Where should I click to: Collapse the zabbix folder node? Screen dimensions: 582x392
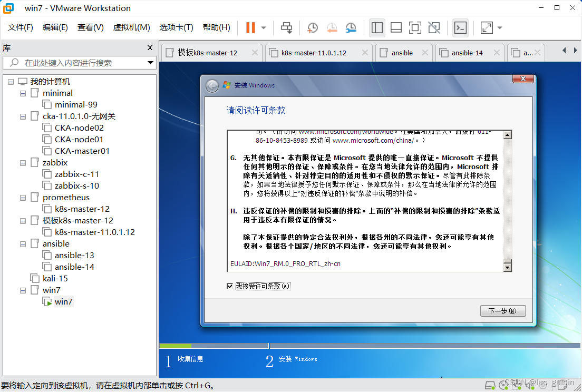[23, 163]
